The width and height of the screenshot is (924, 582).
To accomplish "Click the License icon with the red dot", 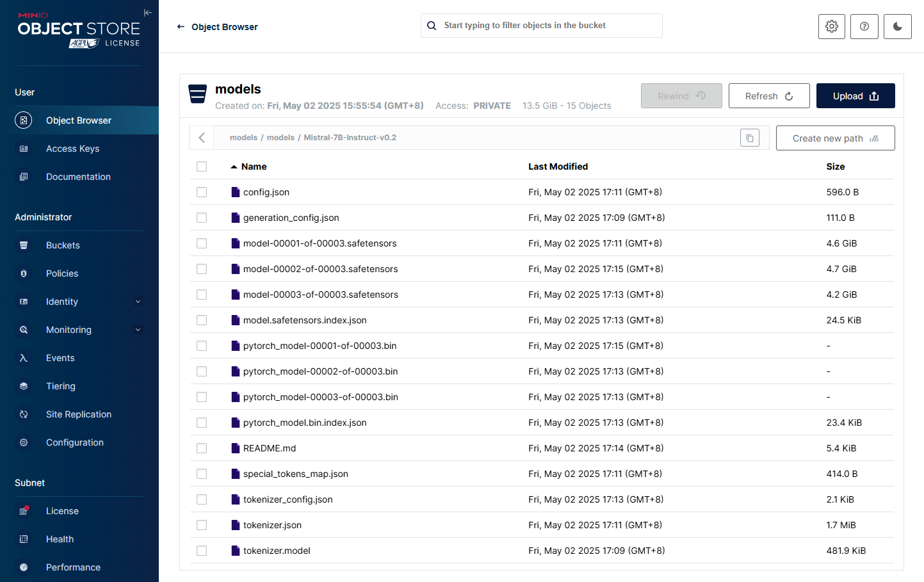I will click(24, 511).
